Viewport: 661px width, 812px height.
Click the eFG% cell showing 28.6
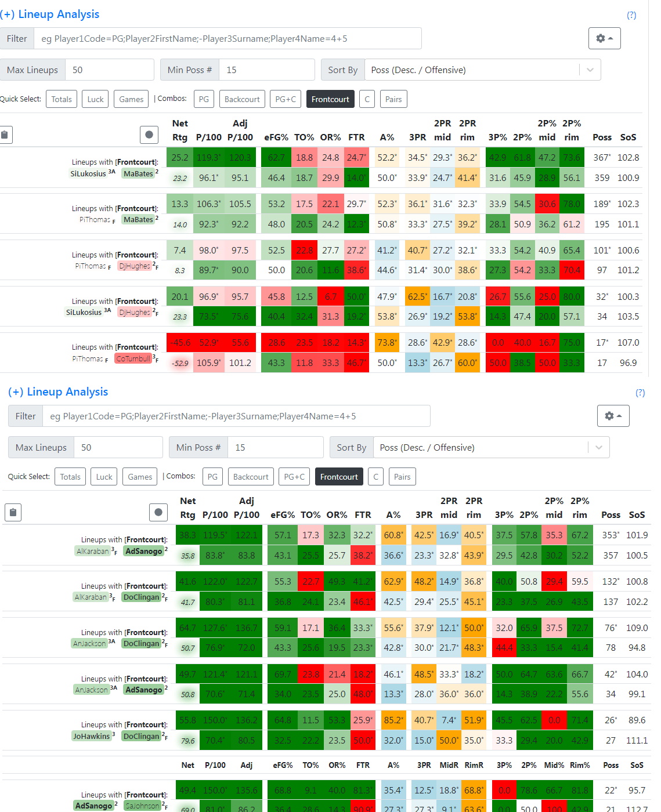tap(276, 343)
